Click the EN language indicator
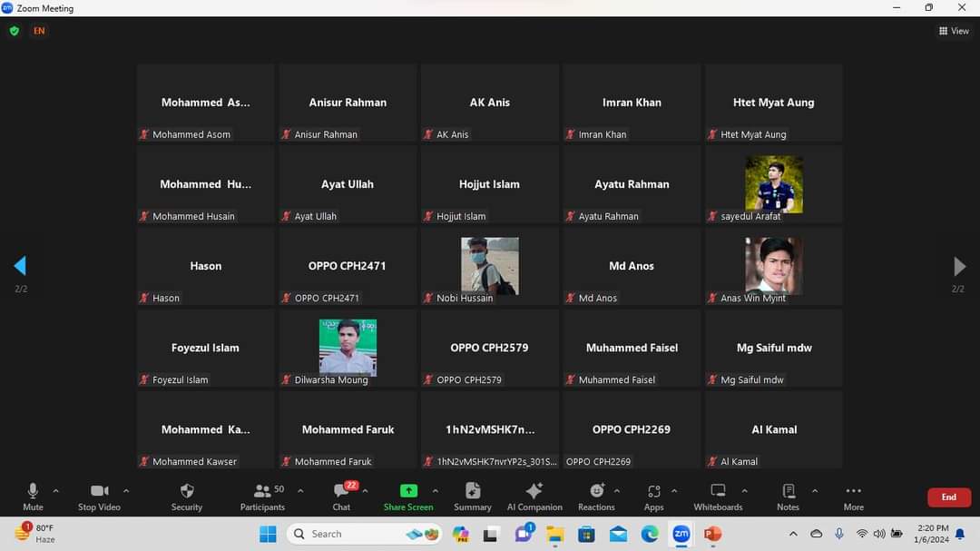 coord(39,31)
